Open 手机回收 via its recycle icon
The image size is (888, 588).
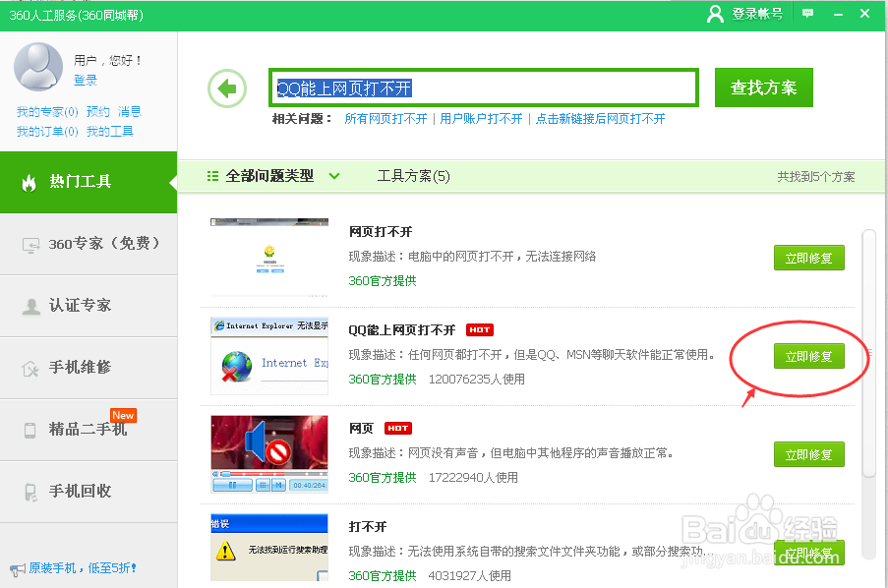tap(31, 492)
